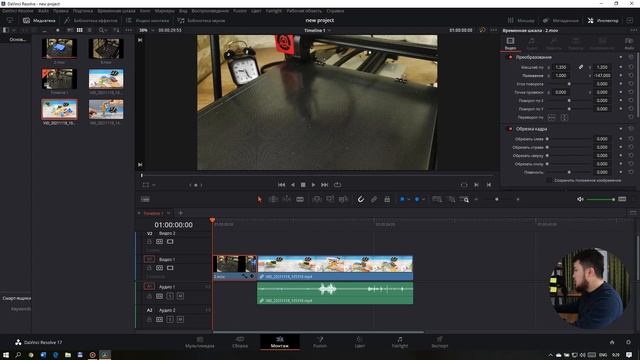Adjust the rotation angle slider in Inspector
Image resolution: width=640 pixels, height=360 pixels.
click(569, 84)
